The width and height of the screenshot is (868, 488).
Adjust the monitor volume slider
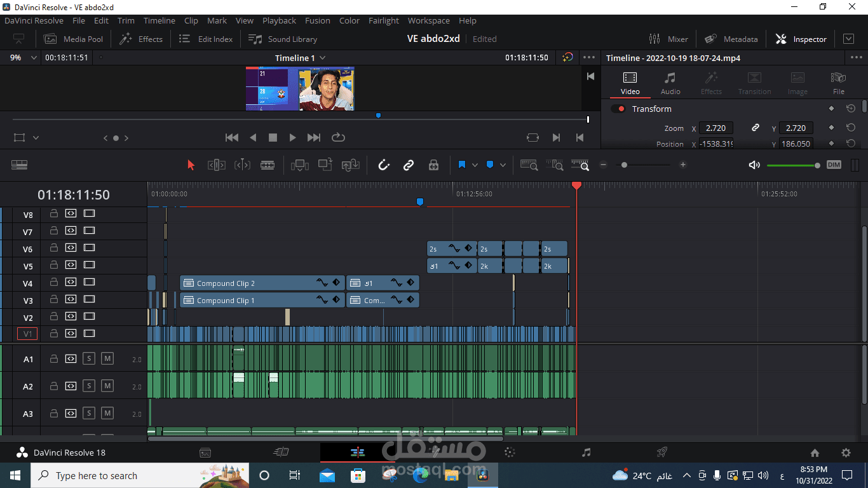tap(817, 165)
